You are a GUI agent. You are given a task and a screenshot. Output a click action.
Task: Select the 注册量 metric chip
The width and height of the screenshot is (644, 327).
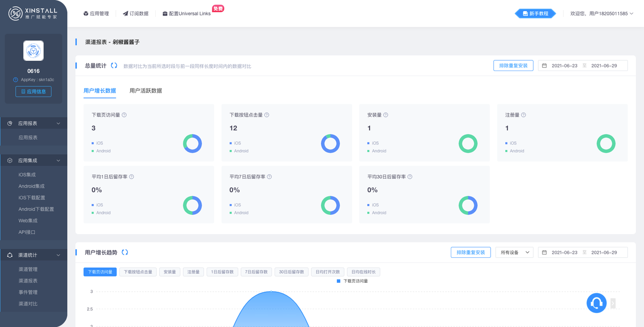(193, 272)
